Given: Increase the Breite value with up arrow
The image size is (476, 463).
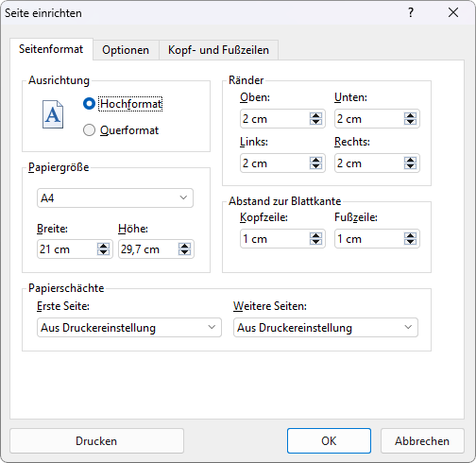Looking at the screenshot, I should pyautogui.click(x=103, y=246).
